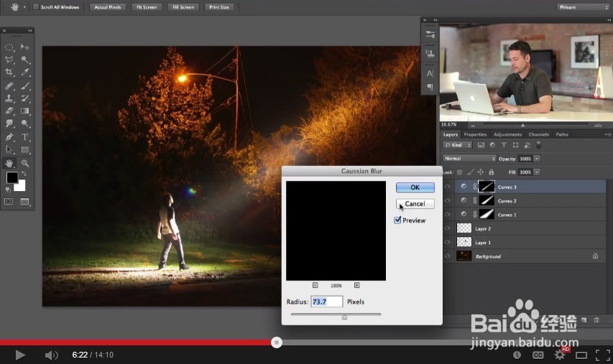
Task: Select the Pen tool
Action: (x=9, y=137)
